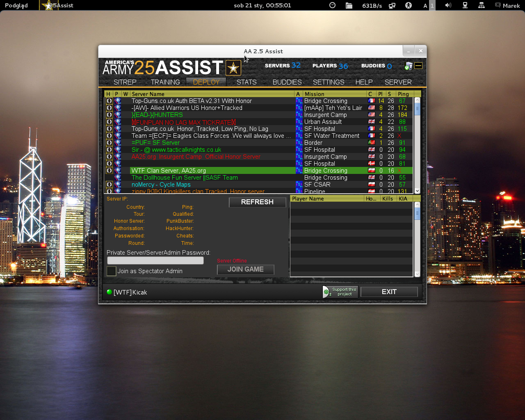Viewport: 525px width, 420px height.
Task: Click the yellow minimize-to-tray icon in header
Action: [418, 66]
